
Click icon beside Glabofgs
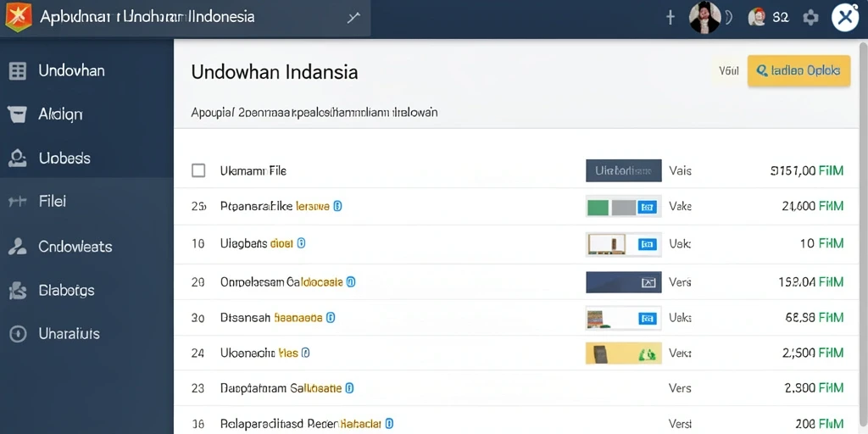[18, 290]
